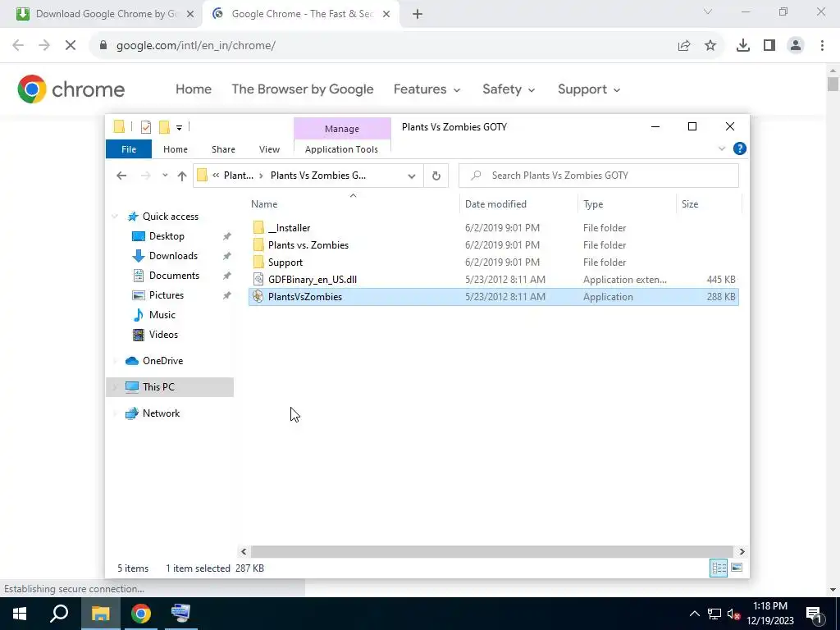Open the File tab in Explorer

pos(129,149)
